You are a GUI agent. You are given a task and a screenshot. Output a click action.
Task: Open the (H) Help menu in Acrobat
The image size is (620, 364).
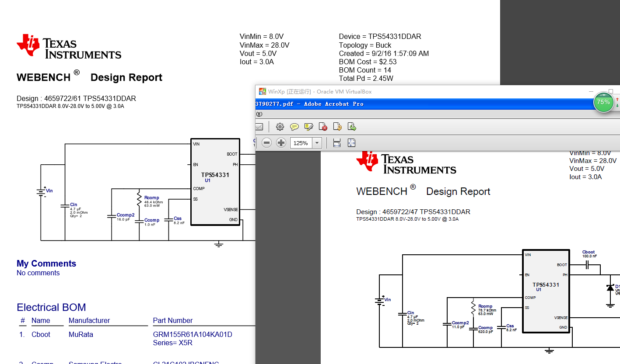pos(259,114)
